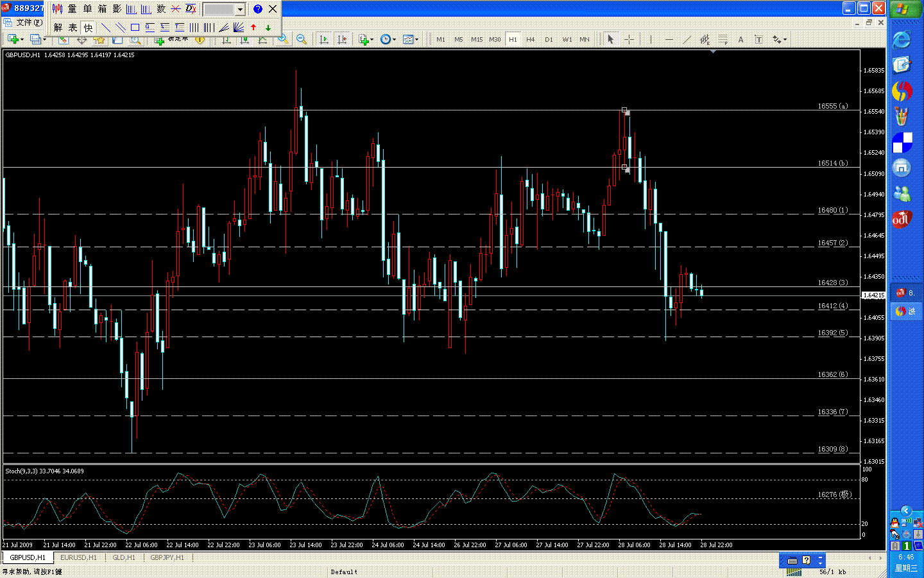The height and width of the screenshot is (578, 924).
Task: Open the Profiles dropdown arrow
Action: coord(44,40)
